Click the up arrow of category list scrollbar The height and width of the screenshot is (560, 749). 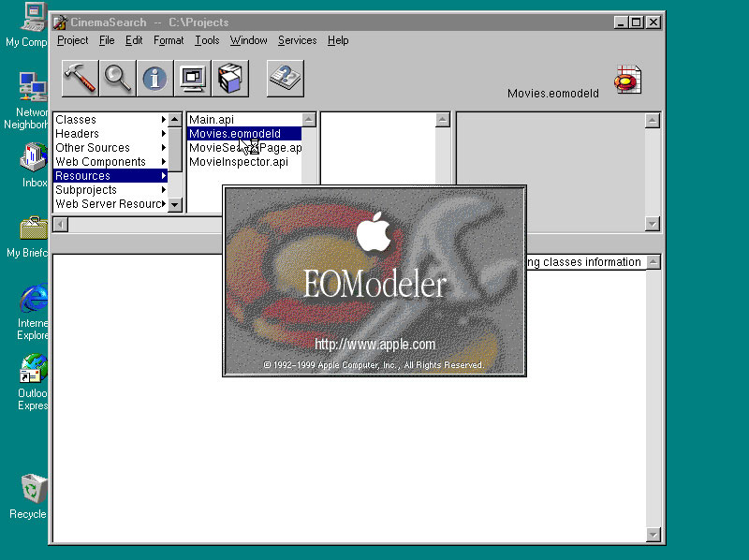pyautogui.click(x=175, y=120)
